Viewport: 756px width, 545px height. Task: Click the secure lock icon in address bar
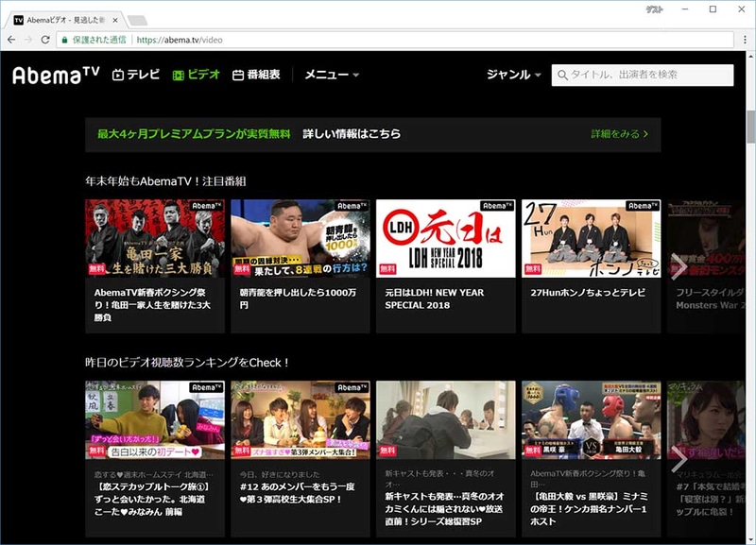click(64, 40)
